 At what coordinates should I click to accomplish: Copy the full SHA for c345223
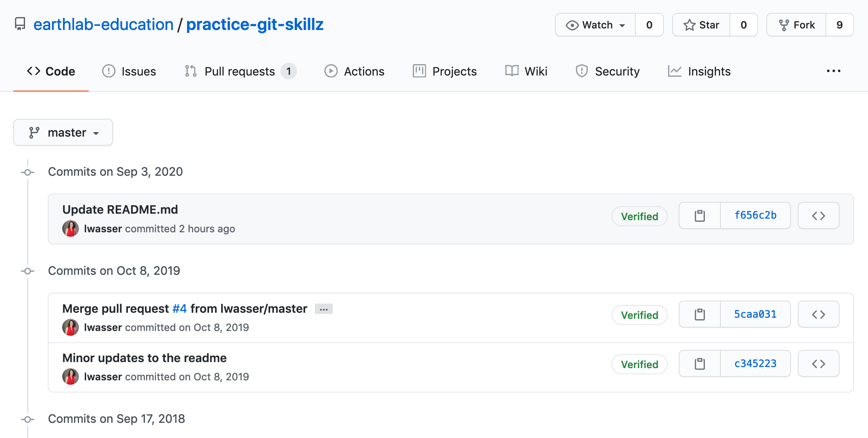(700, 364)
